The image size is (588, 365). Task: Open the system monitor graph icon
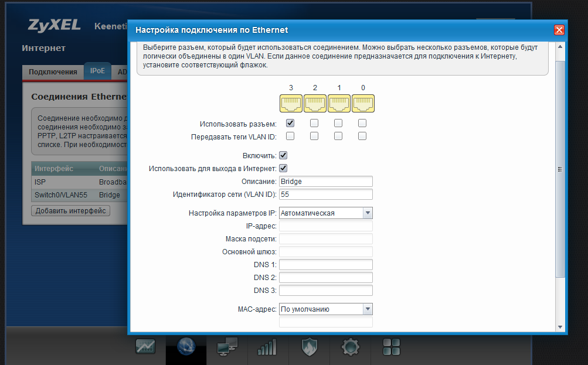point(145,347)
